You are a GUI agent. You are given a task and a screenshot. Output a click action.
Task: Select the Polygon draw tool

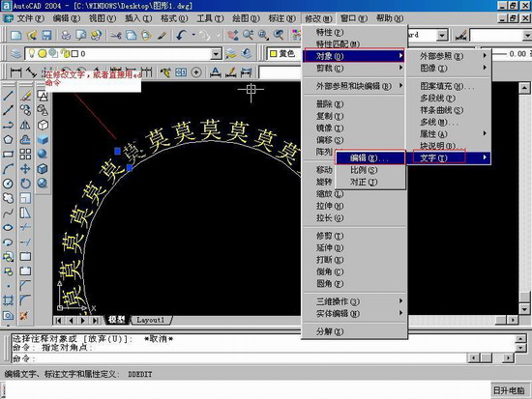[8, 139]
